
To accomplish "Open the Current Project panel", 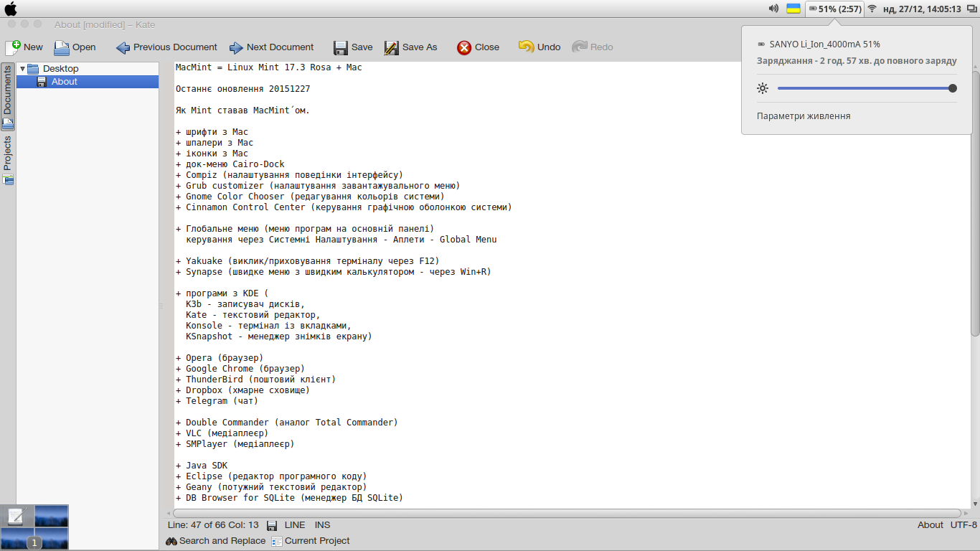I will coord(311,541).
